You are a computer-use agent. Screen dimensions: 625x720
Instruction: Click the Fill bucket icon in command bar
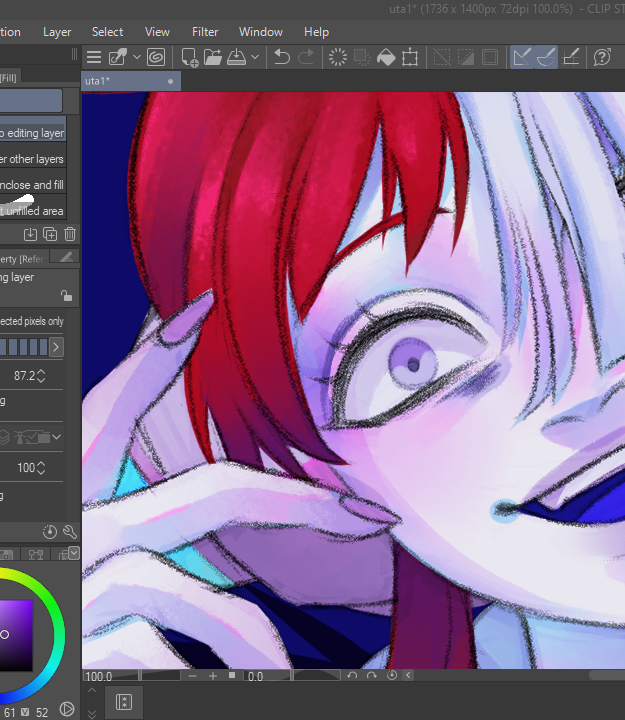coord(386,57)
